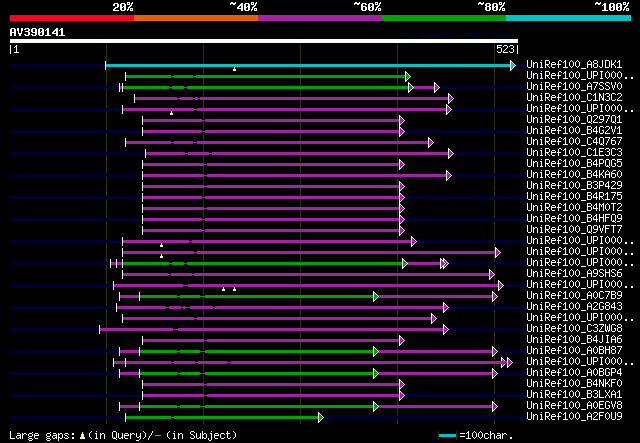Screen dimensions: 640x443
Task: Click the arrowhead ending the C4Q767 alignment
Action: pyautogui.click(x=431, y=142)
